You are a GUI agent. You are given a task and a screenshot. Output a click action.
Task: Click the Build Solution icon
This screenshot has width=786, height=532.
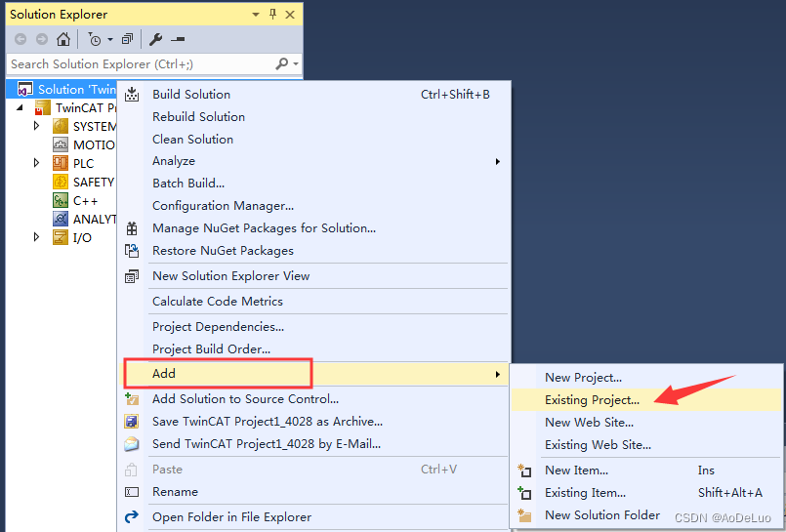coord(132,94)
